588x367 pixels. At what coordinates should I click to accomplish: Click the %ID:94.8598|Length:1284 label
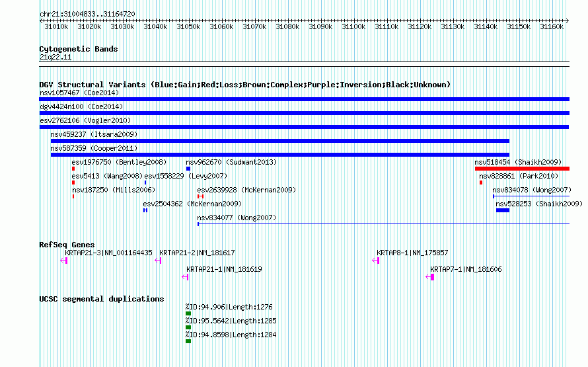coord(231,335)
